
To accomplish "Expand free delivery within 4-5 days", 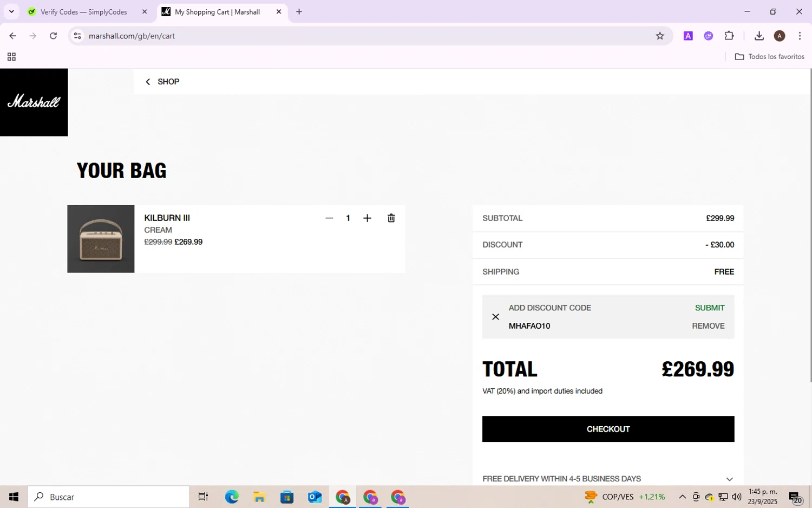I will [x=608, y=479].
